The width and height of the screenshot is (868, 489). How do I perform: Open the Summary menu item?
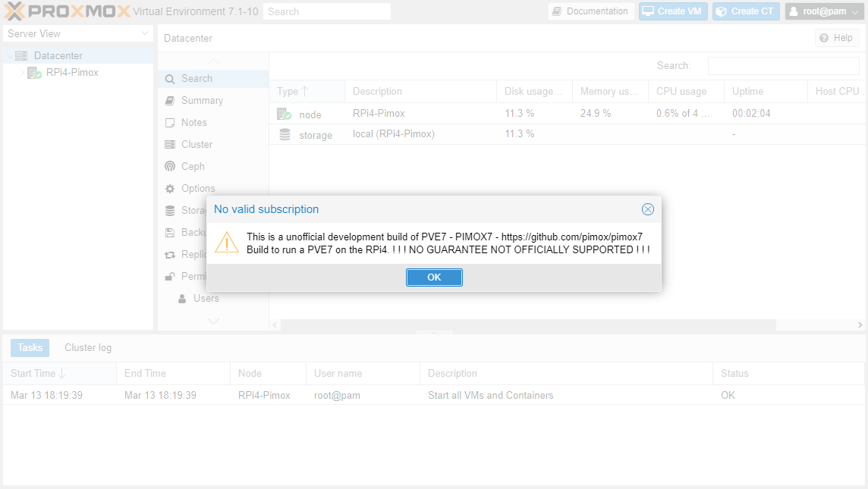pos(213,101)
